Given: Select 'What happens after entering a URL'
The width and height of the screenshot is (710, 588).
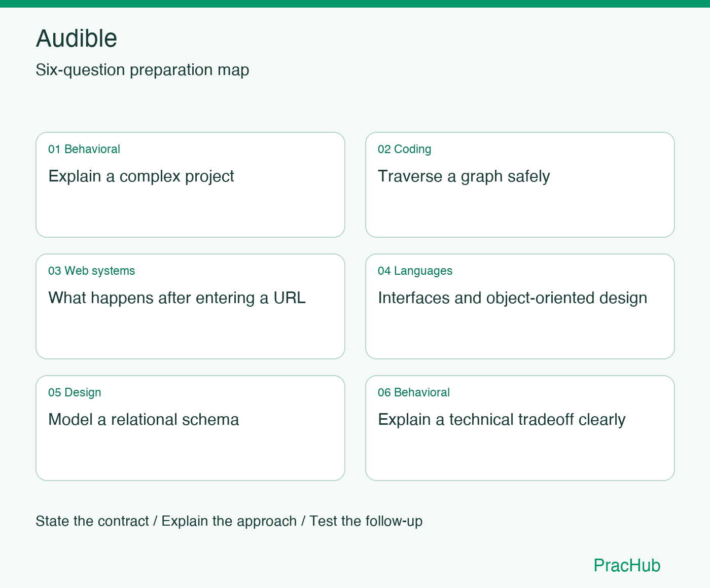Looking at the screenshot, I should point(177,298).
